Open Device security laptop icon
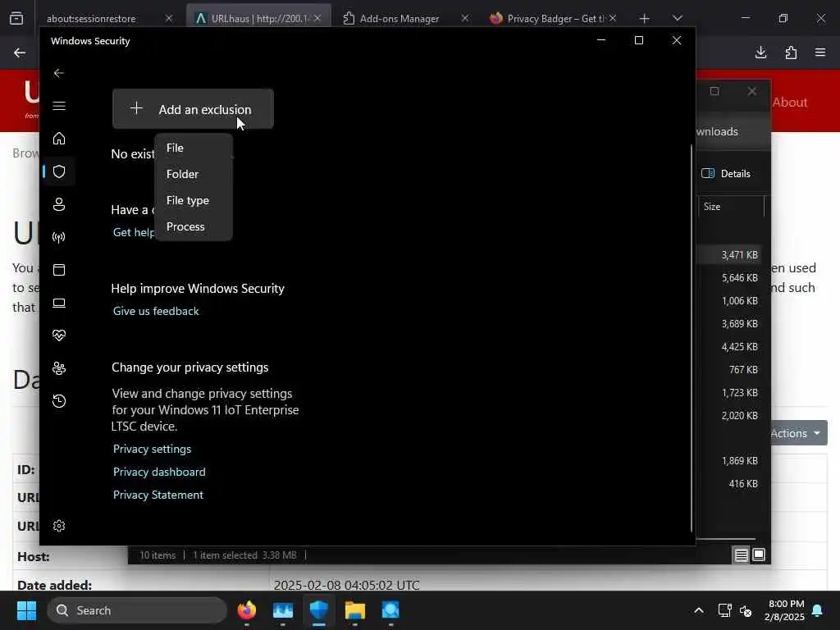 coord(59,303)
